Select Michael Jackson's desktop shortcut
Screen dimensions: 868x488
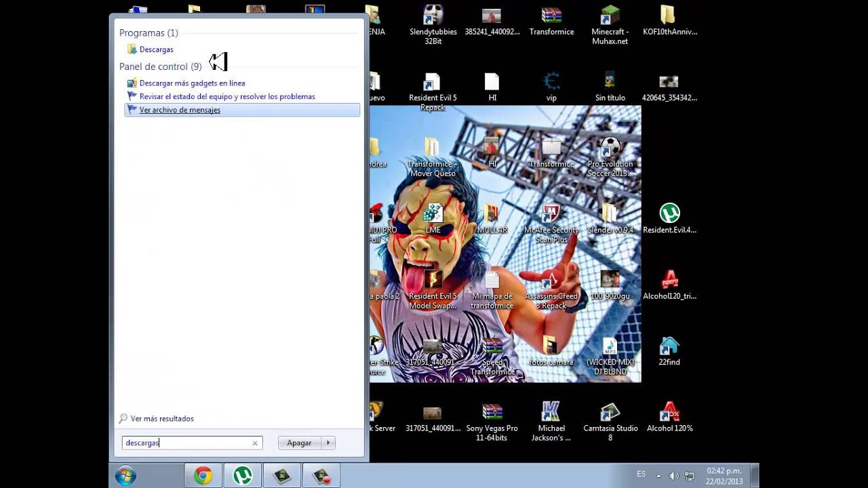click(x=551, y=422)
